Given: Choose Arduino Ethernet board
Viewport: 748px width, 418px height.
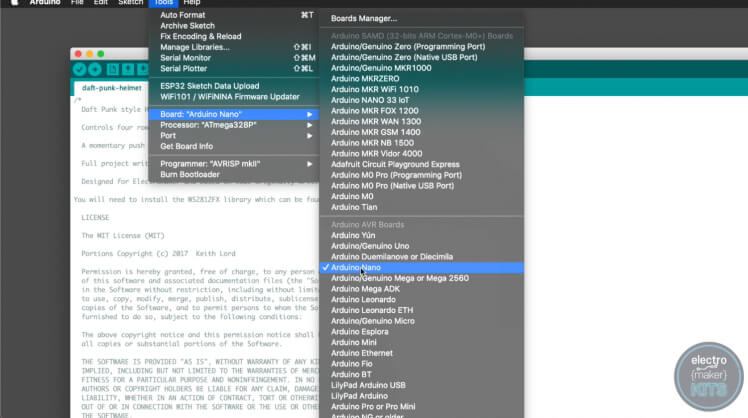Looking at the screenshot, I should click(x=422, y=353).
